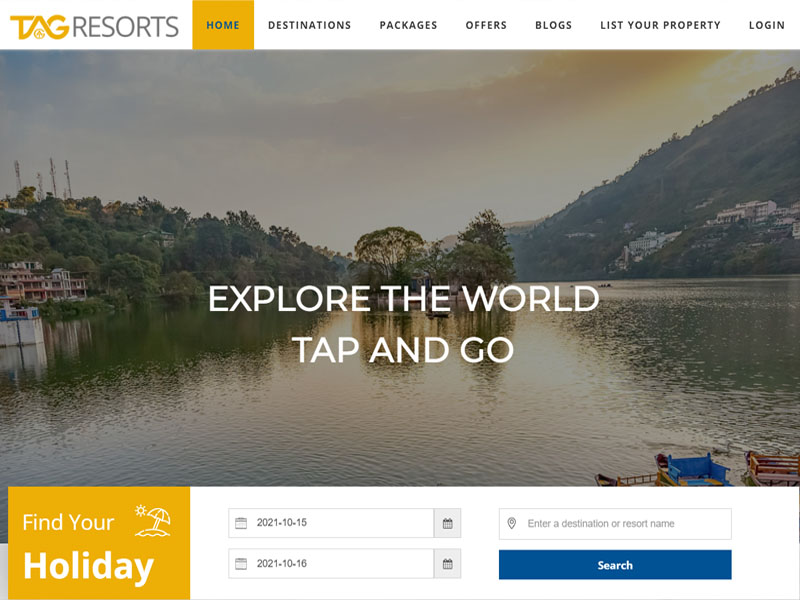Select the check-out date field showing 2021-10-16

coord(331,564)
